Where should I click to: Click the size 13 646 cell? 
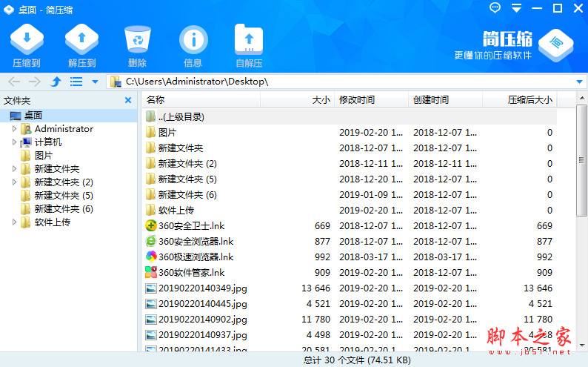click(x=315, y=288)
